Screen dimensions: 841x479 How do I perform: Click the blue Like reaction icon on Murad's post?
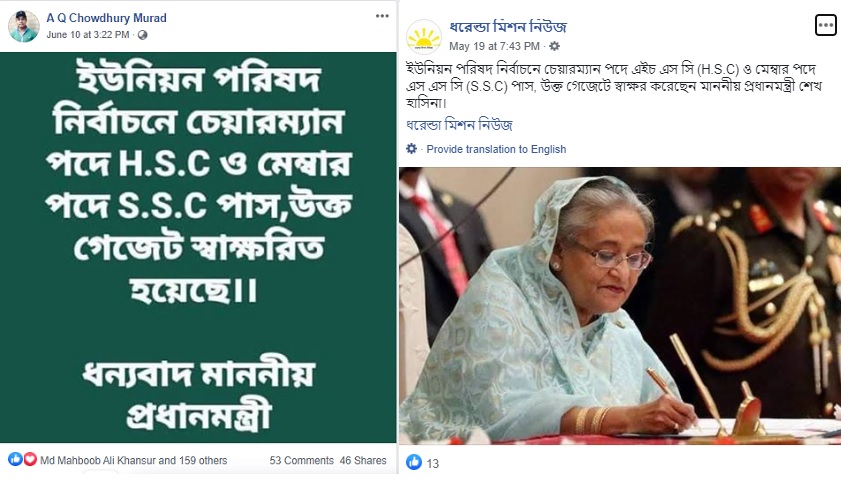15,459
